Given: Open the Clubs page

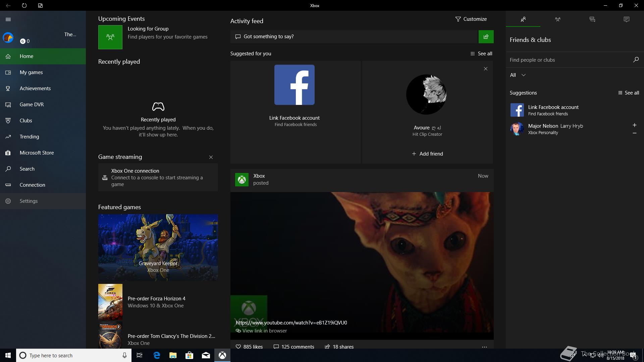Looking at the screenshot, I should (43, 121).
